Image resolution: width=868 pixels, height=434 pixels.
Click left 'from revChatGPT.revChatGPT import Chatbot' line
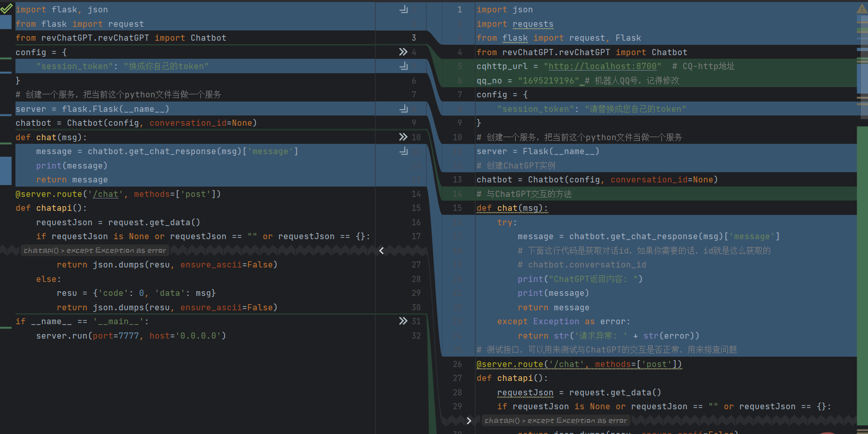point(121,38)
